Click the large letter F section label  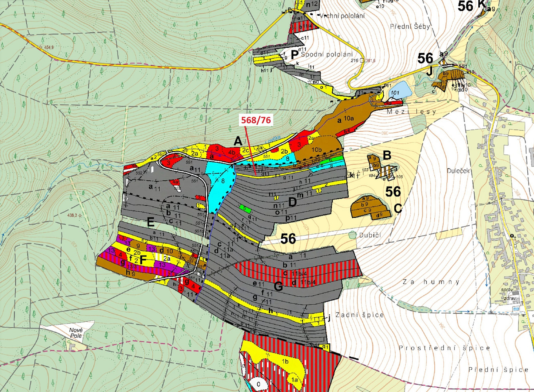coord(143,259)
